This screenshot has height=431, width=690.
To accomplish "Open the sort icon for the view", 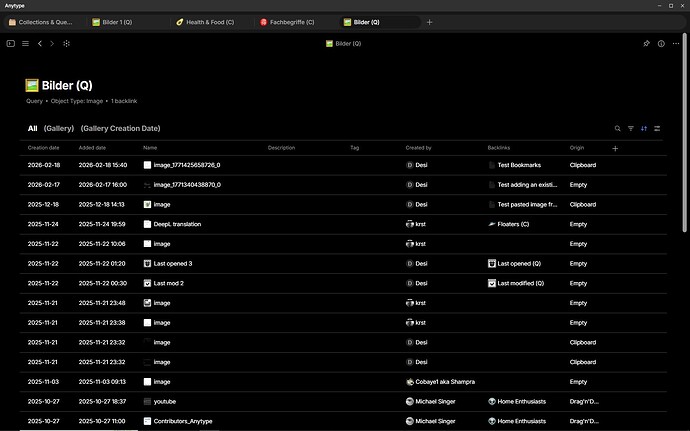I will point(644,129).
